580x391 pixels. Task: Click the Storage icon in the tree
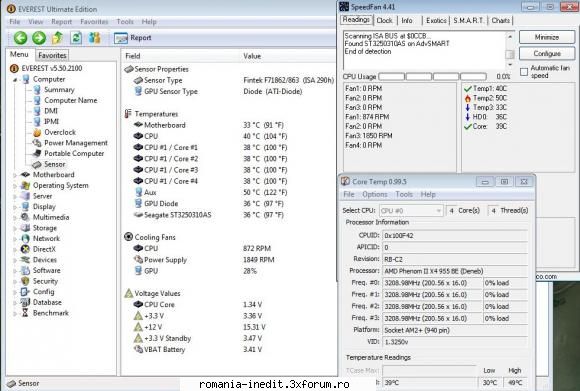click(25, 228)
